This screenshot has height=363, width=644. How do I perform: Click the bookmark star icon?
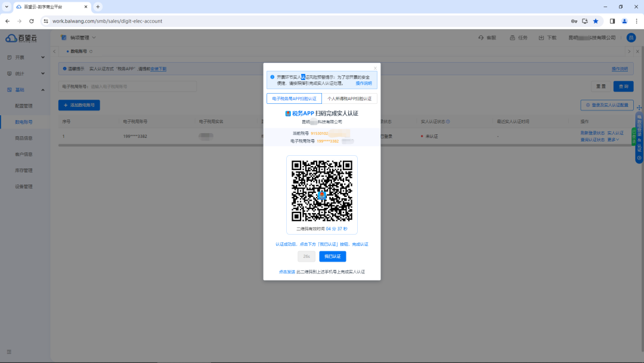coord(596,21)
